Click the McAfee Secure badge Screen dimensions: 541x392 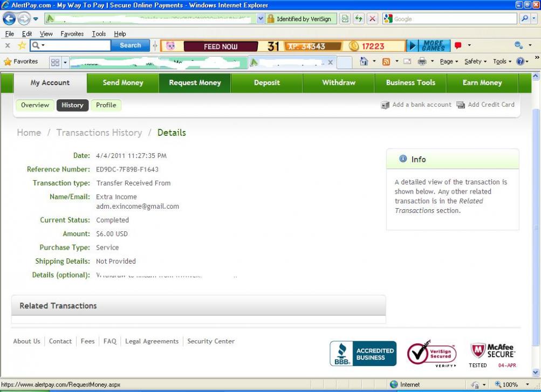pyautogui.click(x=492, y=355)
